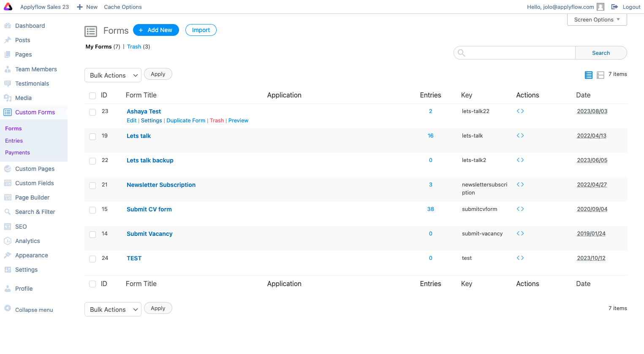Sort by Form Title column header
The height and width of the screenshot is (354, 644).
[x=141, y=95]
